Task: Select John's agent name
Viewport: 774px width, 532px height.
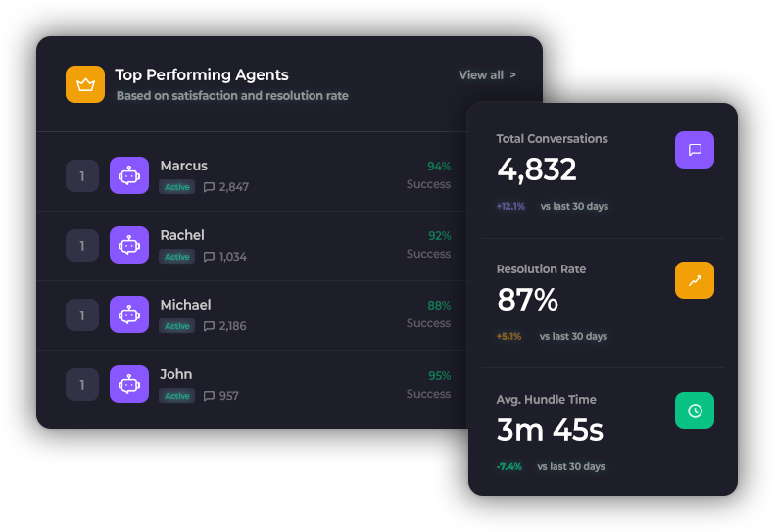Action: pyautogui.click(x=176, y=374)
